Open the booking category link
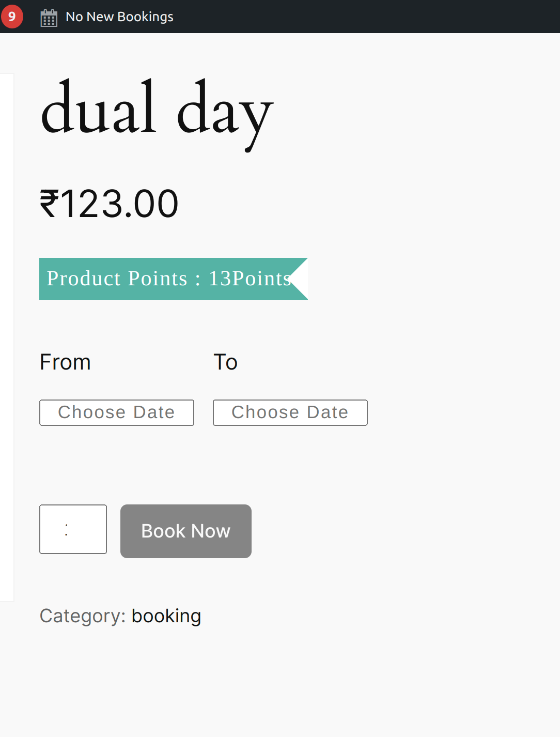The width and height of the screenshot is (560, 737). 166,616
